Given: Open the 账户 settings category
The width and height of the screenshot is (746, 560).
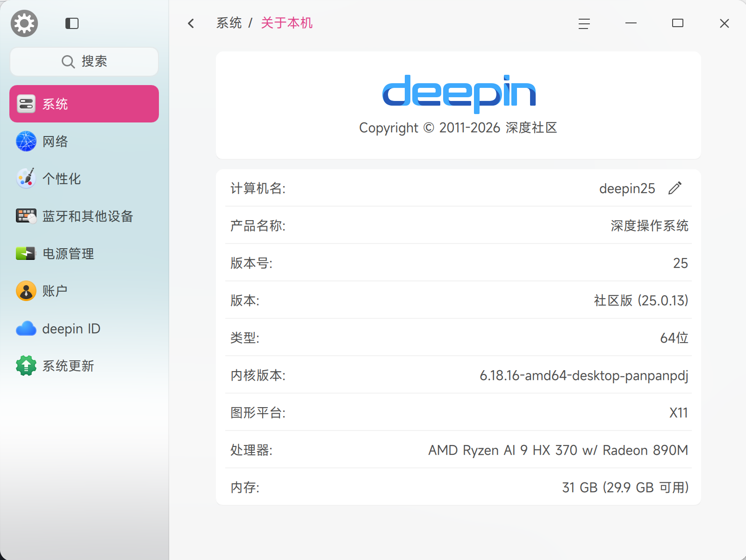Looking at the screenshot, I should pyautogui.click(x=84, y=291).
